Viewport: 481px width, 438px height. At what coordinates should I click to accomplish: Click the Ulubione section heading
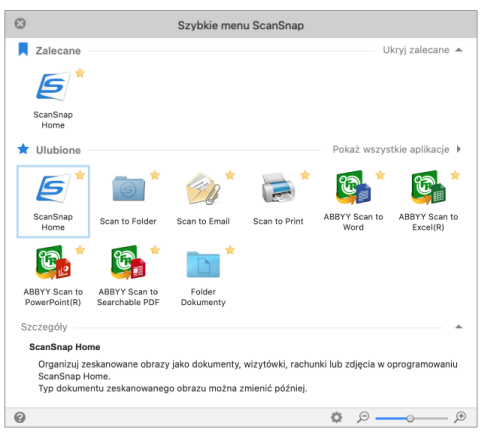58,150
